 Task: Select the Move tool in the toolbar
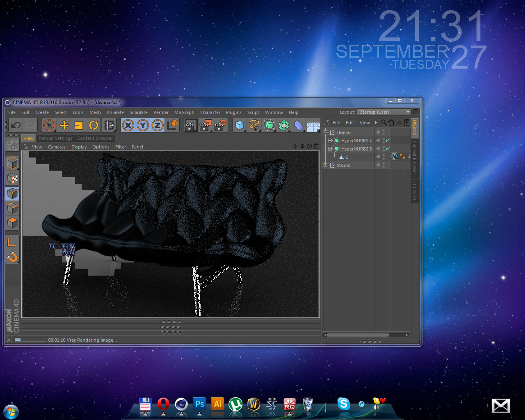[64, 125]
